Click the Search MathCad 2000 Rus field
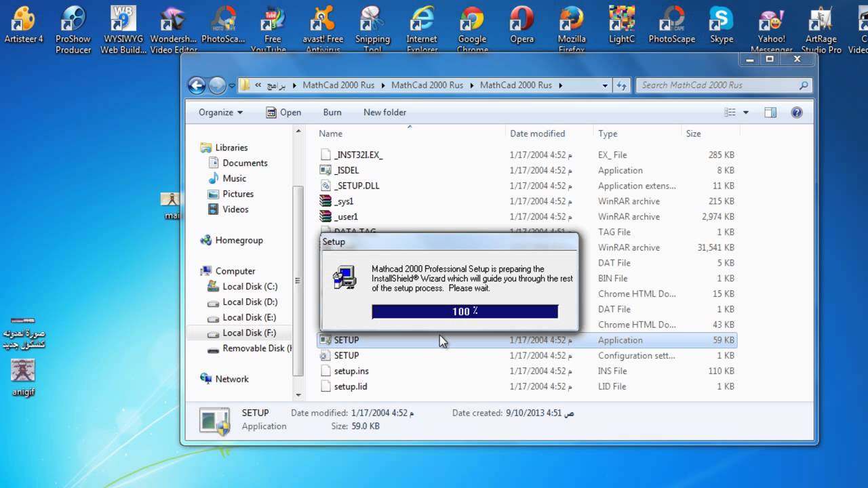Viewport: 868px width, 488px height. [x=723, y=85]
